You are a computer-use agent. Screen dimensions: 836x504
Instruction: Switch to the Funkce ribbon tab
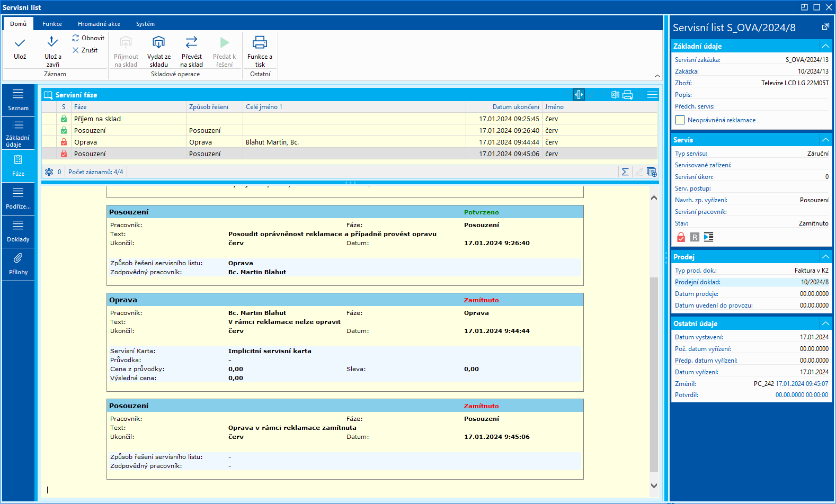(x=52, y=24)
